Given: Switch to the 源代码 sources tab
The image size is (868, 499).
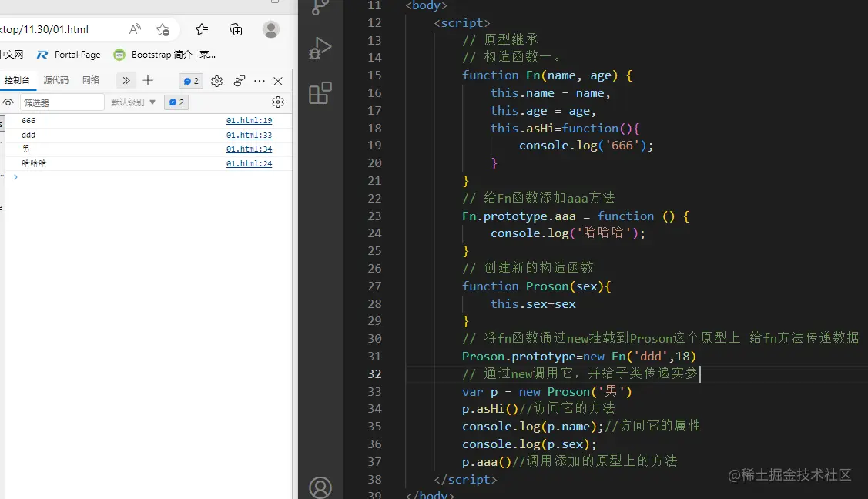Looking at the screenshot, I should coord(56,81).
